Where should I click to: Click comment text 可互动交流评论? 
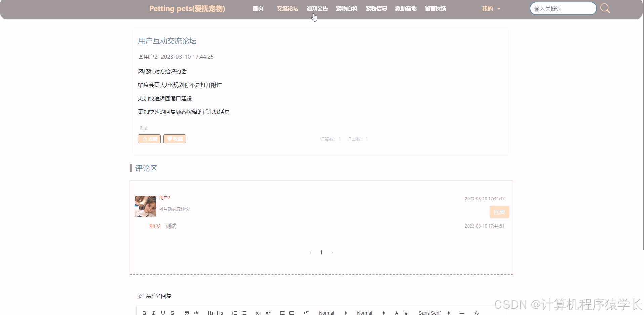[174, 209]
